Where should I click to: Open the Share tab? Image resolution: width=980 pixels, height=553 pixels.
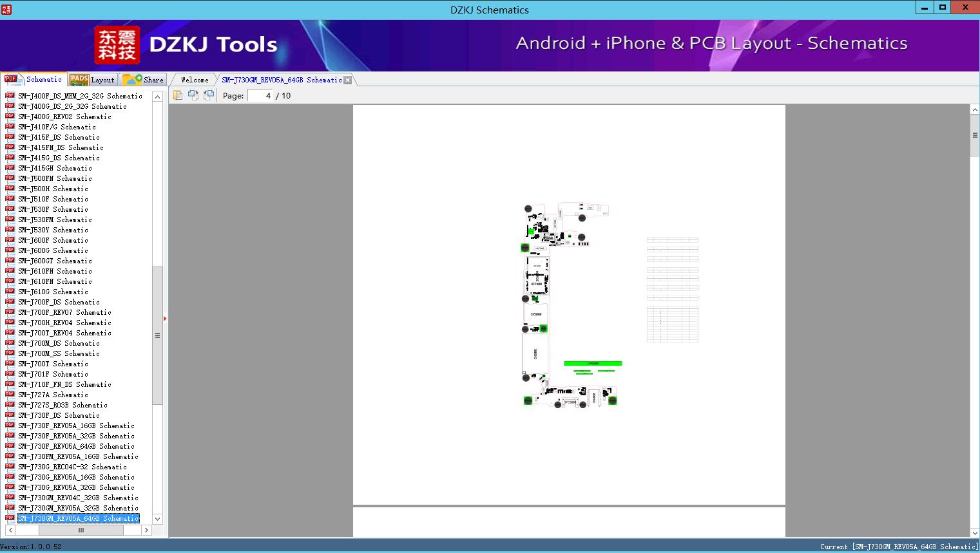[143, 80]
